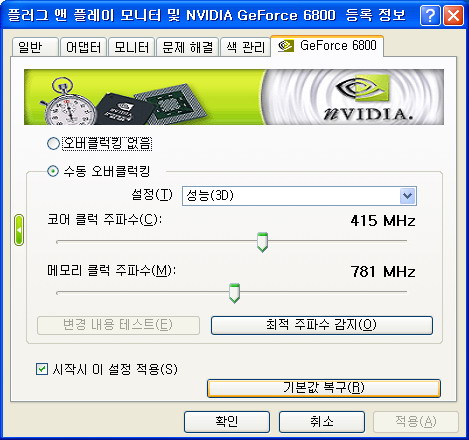Select the 수동 오버클럭킹 radio button
Viewport: 469px width, 440px height.
pos(53,171)
